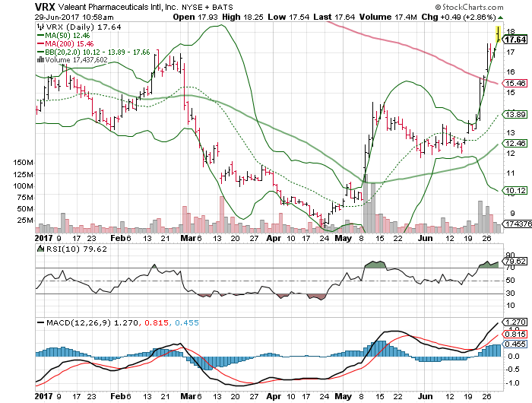Click the VRX (Daily) 17.64 legend entry
Image resolution: width=532 pixels, height=403 pixels.
[84, 27]
